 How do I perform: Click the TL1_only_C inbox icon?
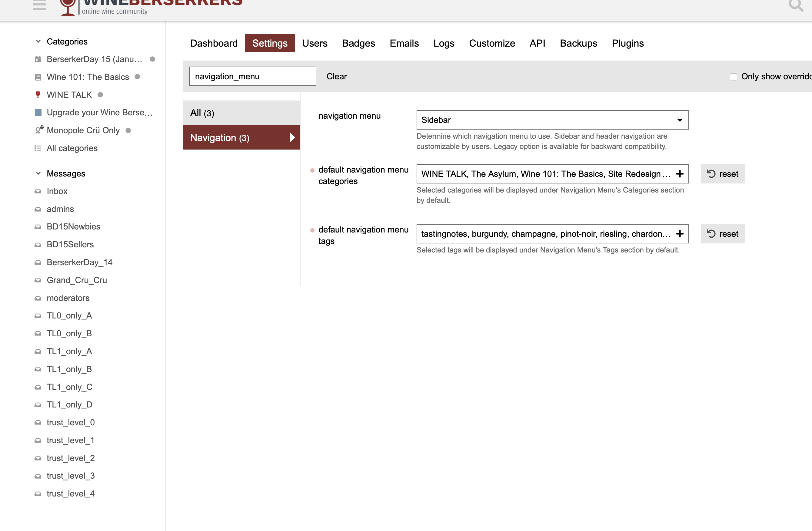[38, 387]
